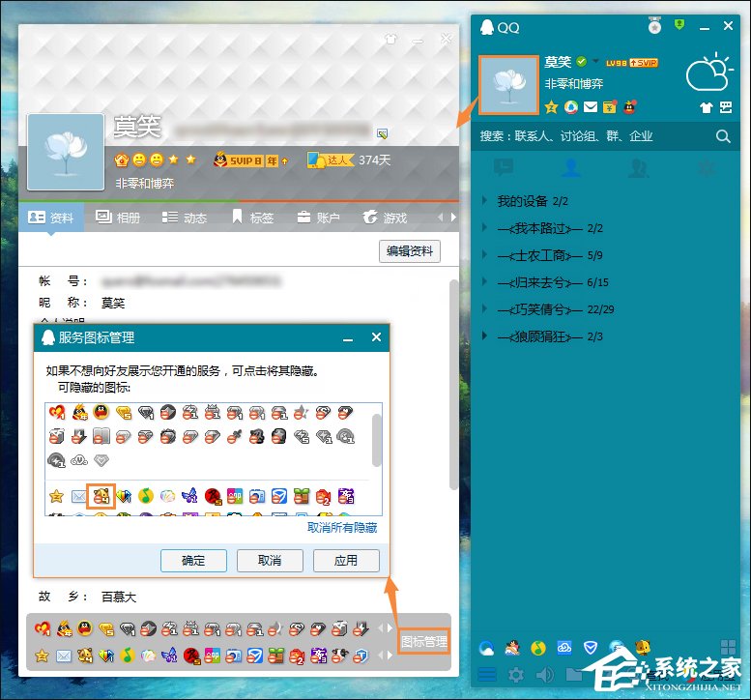Click the search contacts field in QQ
Viewport: 751px width, 700px height.
(593, 136)
